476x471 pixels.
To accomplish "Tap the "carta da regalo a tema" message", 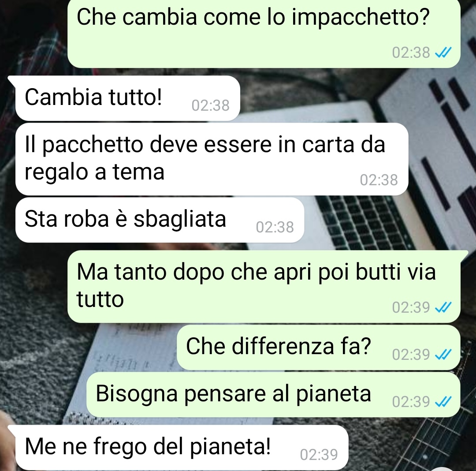I will coord(212,159).
